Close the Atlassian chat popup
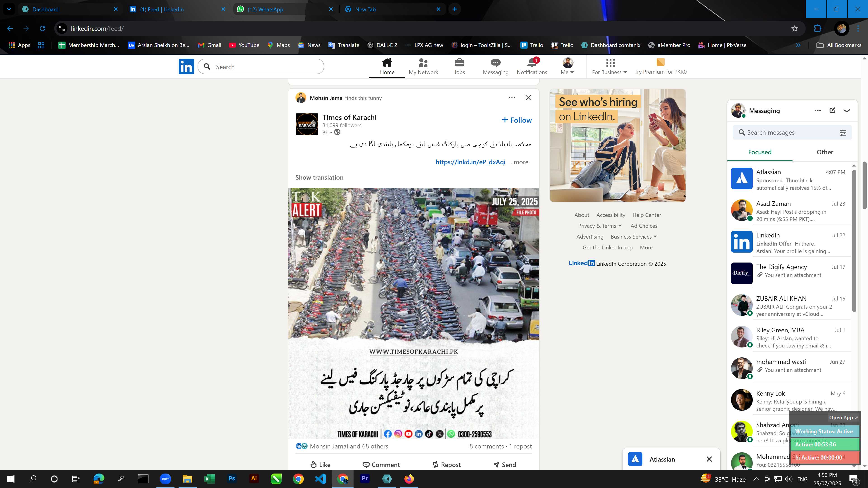 point(709,459)
